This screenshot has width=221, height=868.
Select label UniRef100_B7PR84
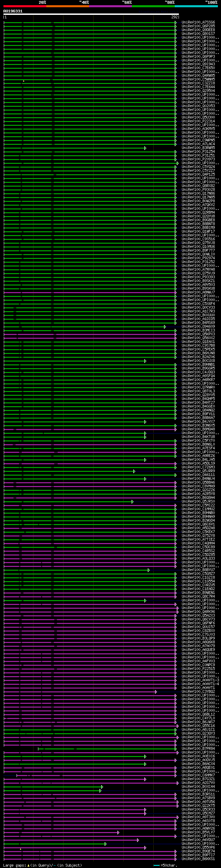198,749
